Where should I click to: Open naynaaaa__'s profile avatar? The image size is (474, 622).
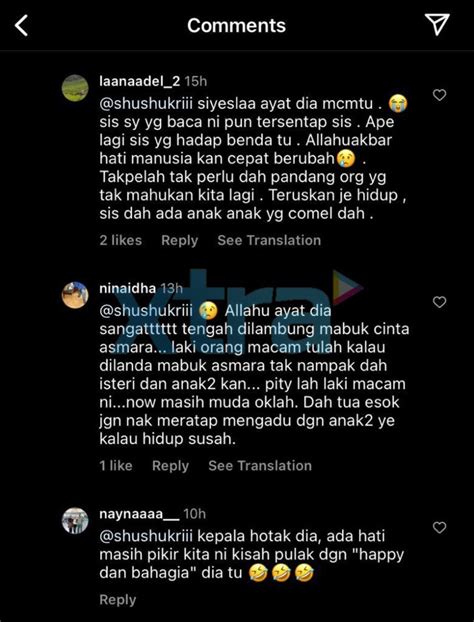tap(75, 520)
